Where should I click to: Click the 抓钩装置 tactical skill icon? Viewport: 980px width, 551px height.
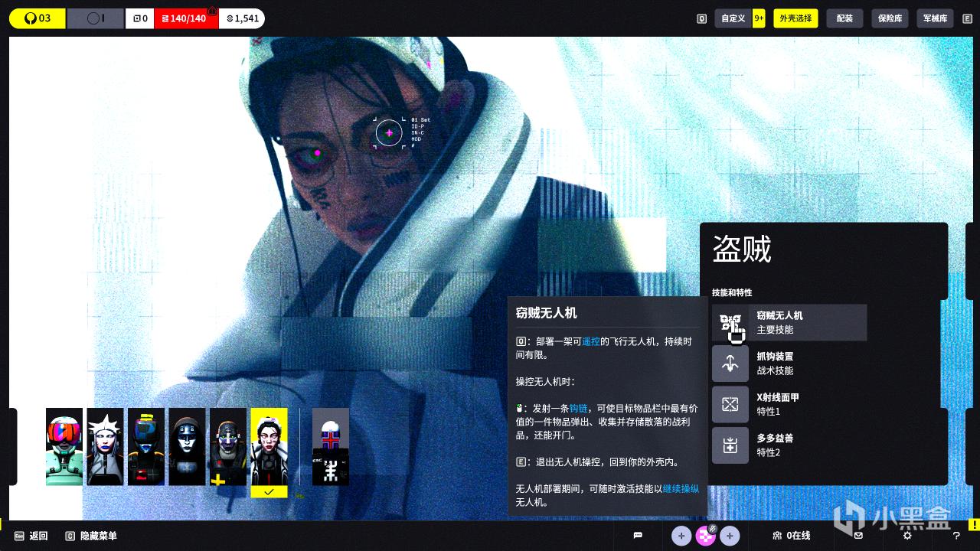(x=730, y=364)
